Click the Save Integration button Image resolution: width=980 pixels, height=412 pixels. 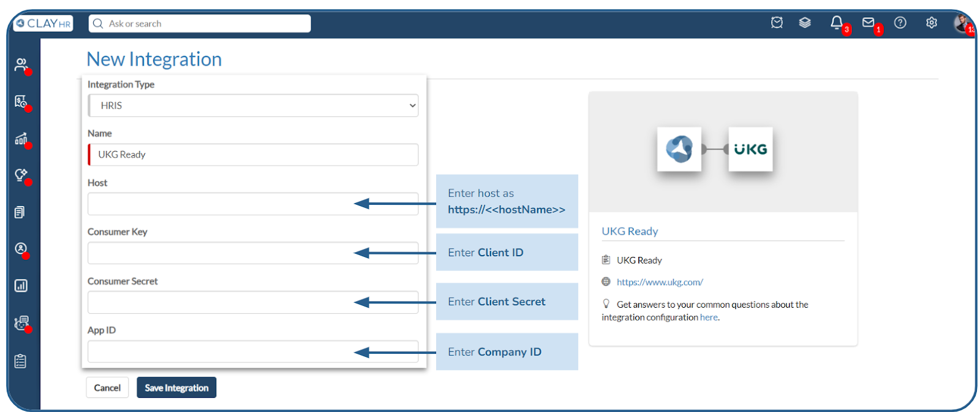coord(176,387)
